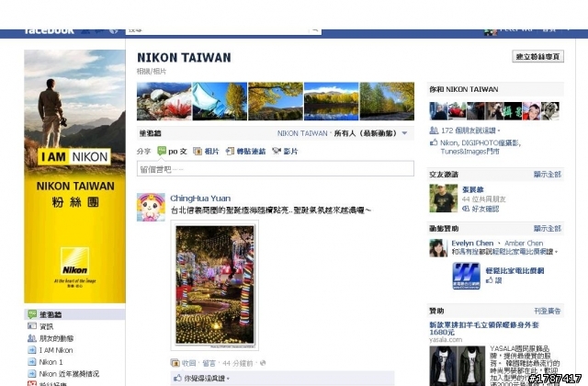This screenshot has width=588, height=386.
Task: Click ChingHua Yuan's avatar picture
Action: pyautogui.click(x=151, y=207)
